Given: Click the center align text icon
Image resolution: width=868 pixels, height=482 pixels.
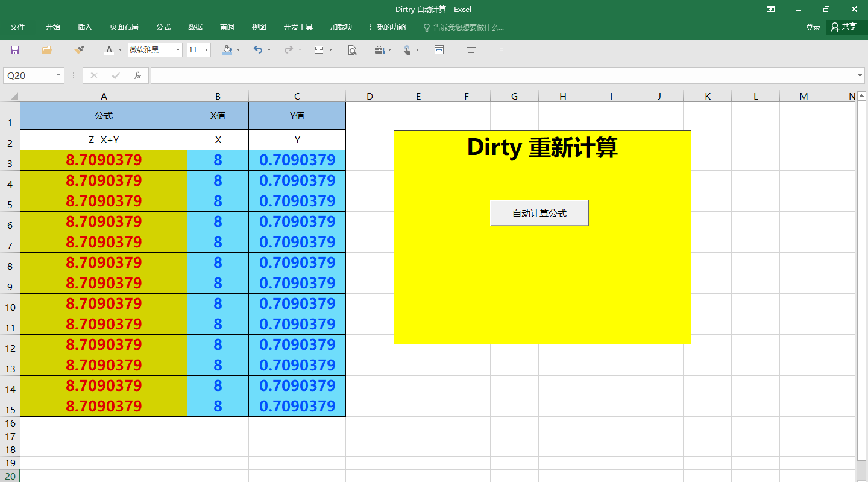Looking at the screenshot, I should [471, 50].
